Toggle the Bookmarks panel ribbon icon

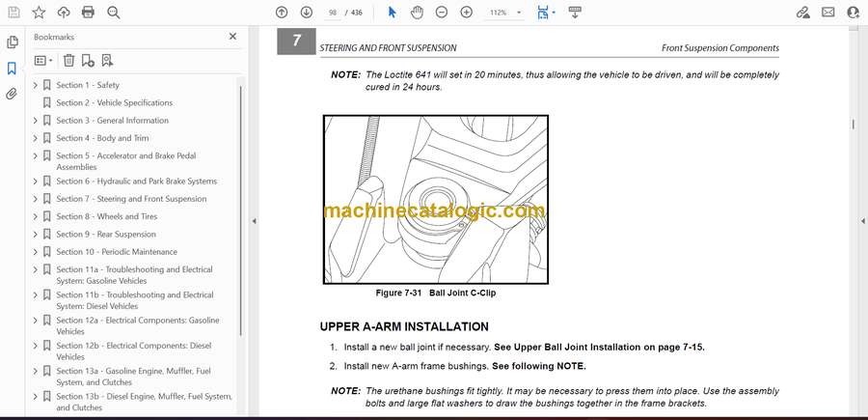[12, 69]
